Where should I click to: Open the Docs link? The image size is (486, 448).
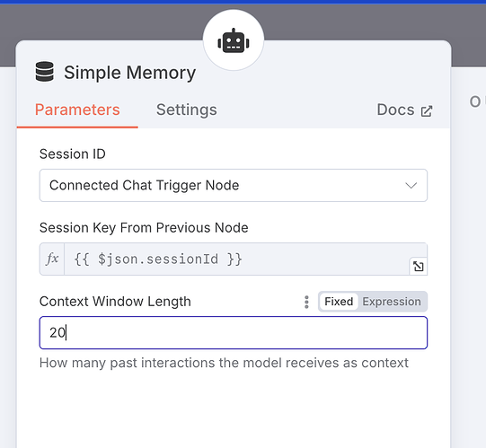click(404, 110)
